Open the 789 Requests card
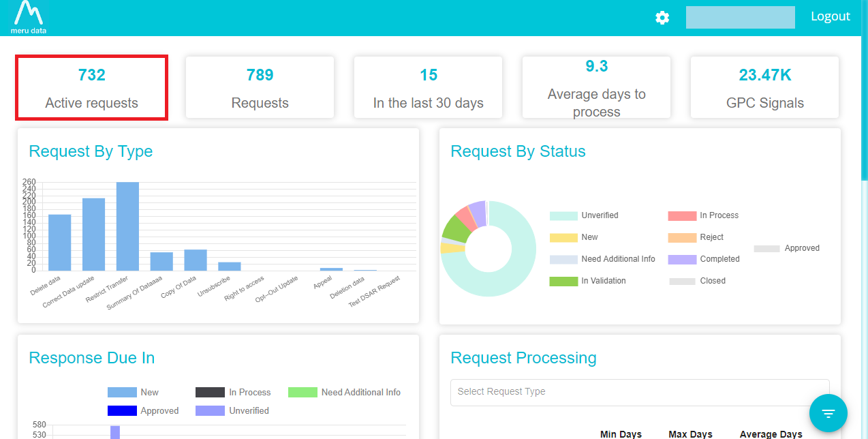 (x=260, y=88)
